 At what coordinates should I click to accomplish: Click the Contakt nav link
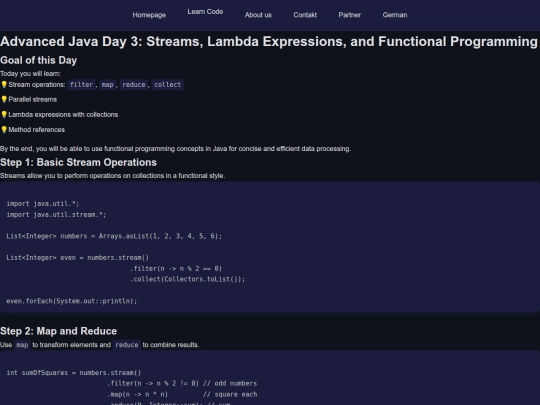click(305, 15)
